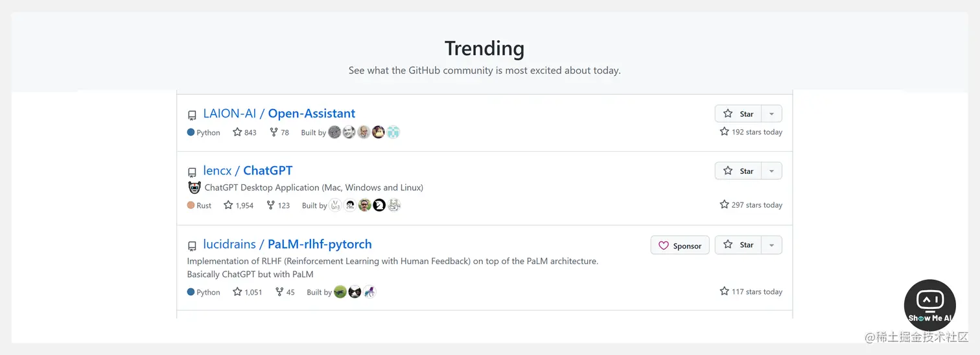
Task: Click the lencx ChatGPT emoji avatar
Action: [194, 188]
